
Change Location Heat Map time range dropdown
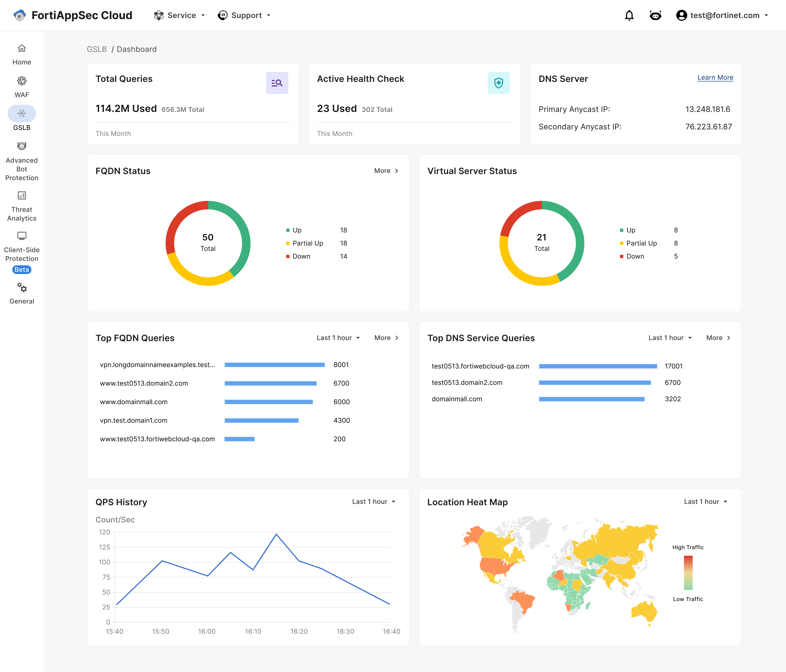click(x=705, y=502)
